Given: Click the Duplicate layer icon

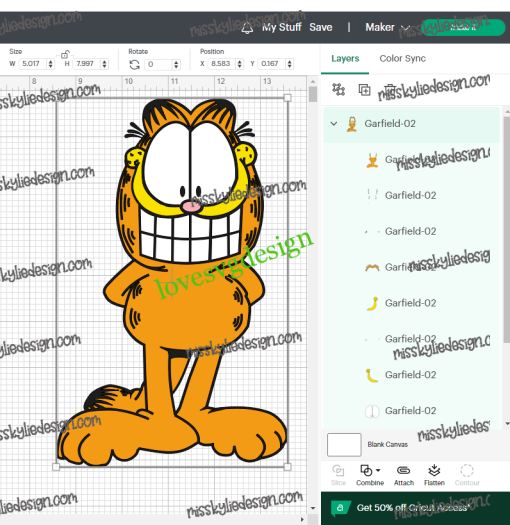Looking at the screenshot, I should coord(364,90).
